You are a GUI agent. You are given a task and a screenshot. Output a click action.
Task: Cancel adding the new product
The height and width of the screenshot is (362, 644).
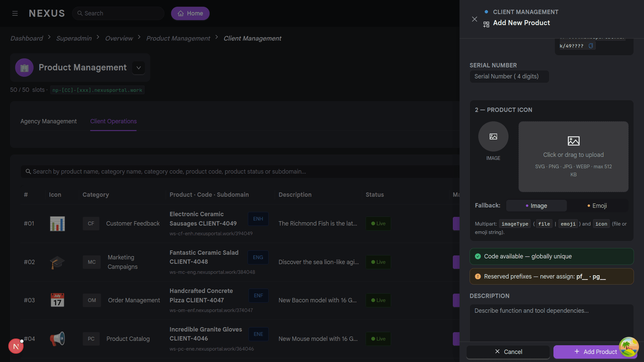pyautogui.click(x=508, y=352)
